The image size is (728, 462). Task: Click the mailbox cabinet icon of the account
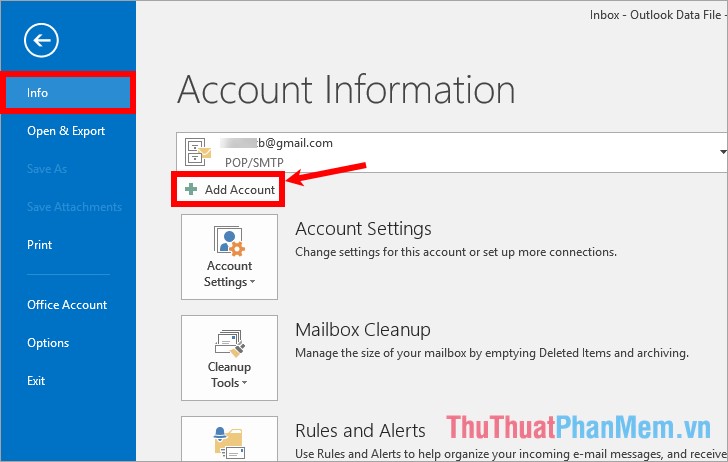click(198, 152)
